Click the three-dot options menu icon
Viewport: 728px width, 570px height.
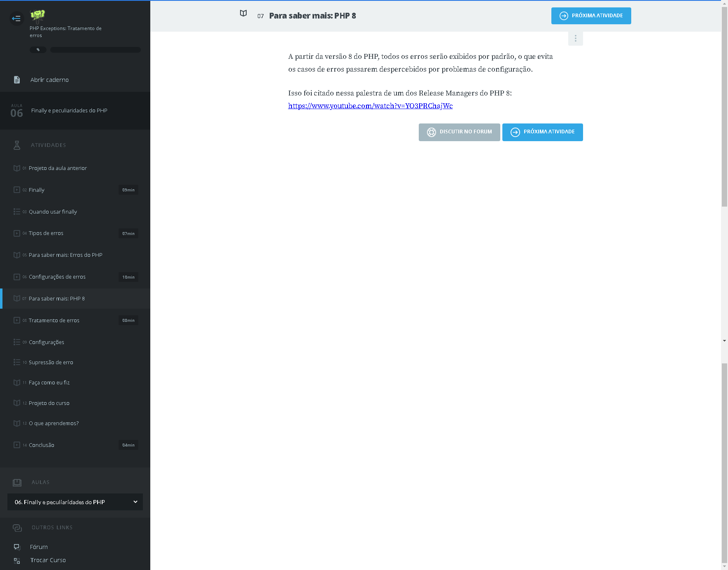[575, 39]
